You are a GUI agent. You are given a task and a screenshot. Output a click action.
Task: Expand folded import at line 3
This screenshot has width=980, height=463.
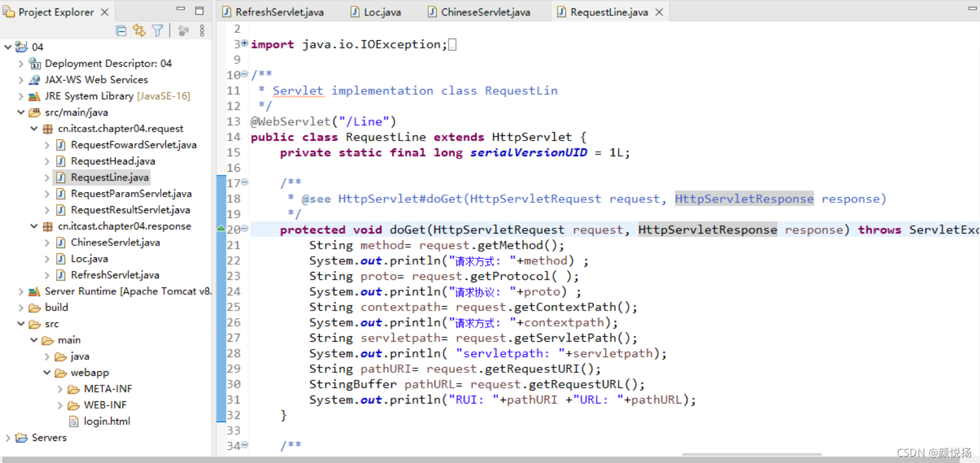245,43
